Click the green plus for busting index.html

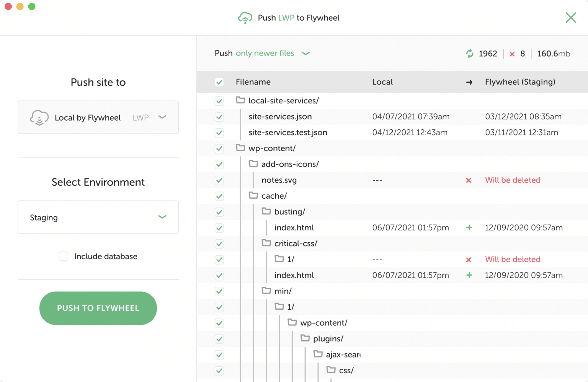(469, 228)
